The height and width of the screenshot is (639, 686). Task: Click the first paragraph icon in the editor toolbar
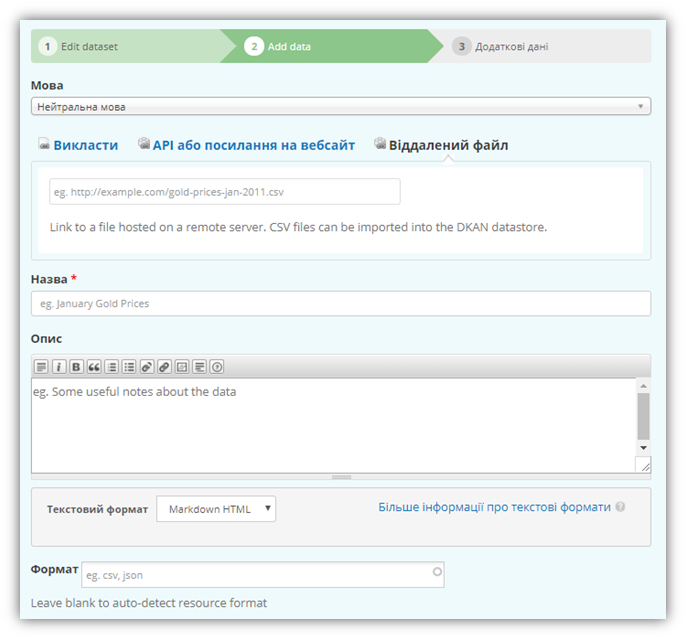(41, 367)
